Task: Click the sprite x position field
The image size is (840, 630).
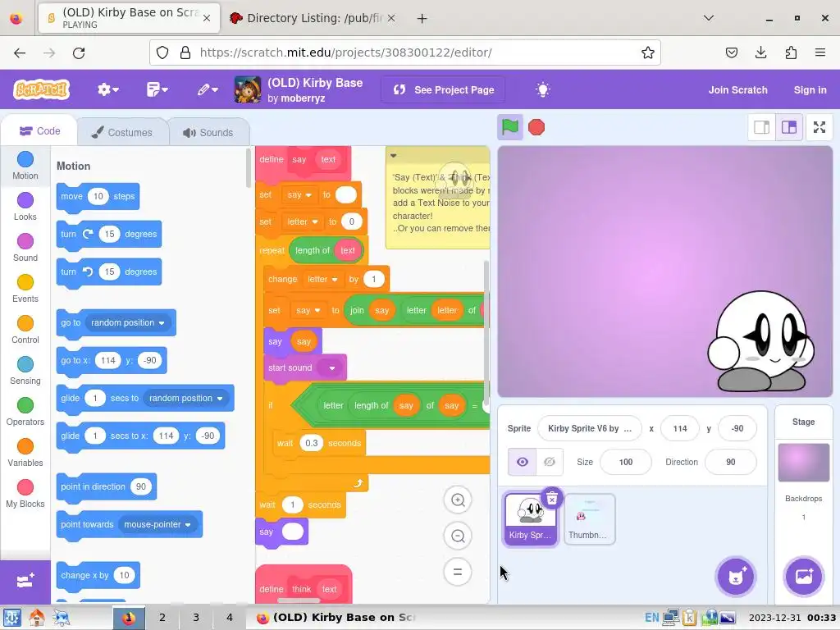Action: click(680, 428)
